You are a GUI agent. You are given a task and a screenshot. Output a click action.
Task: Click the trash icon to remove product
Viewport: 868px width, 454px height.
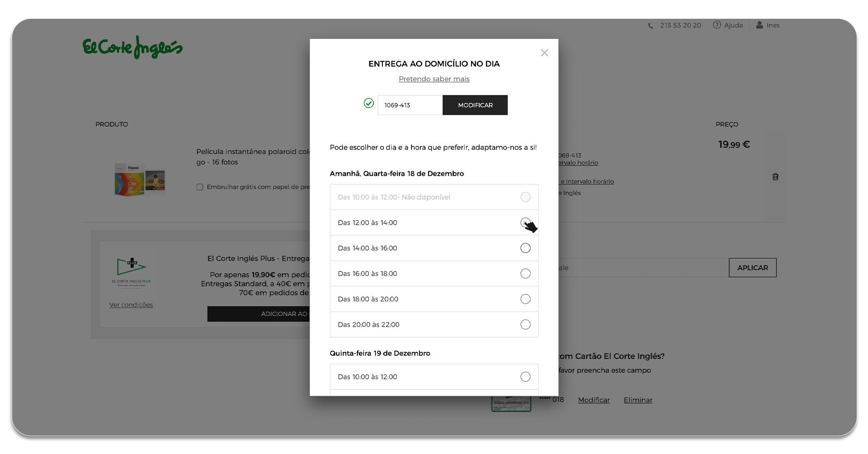click(x=775, y=177)
